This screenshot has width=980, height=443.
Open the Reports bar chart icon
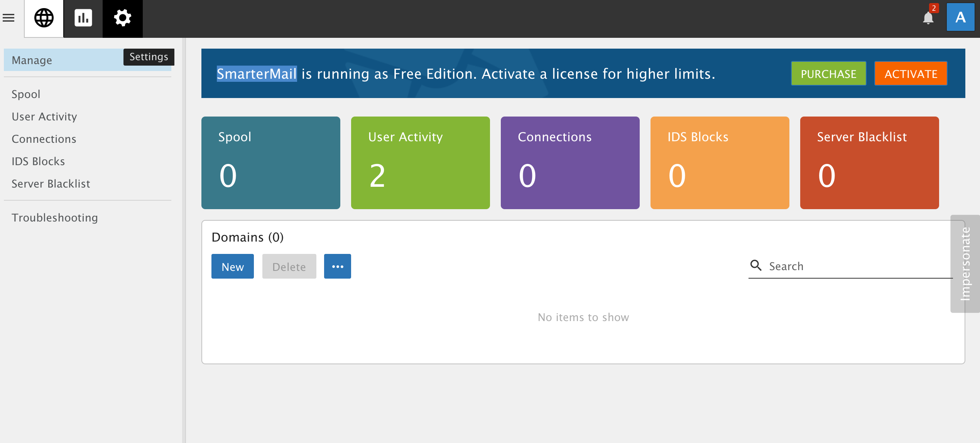coord(83,18)
